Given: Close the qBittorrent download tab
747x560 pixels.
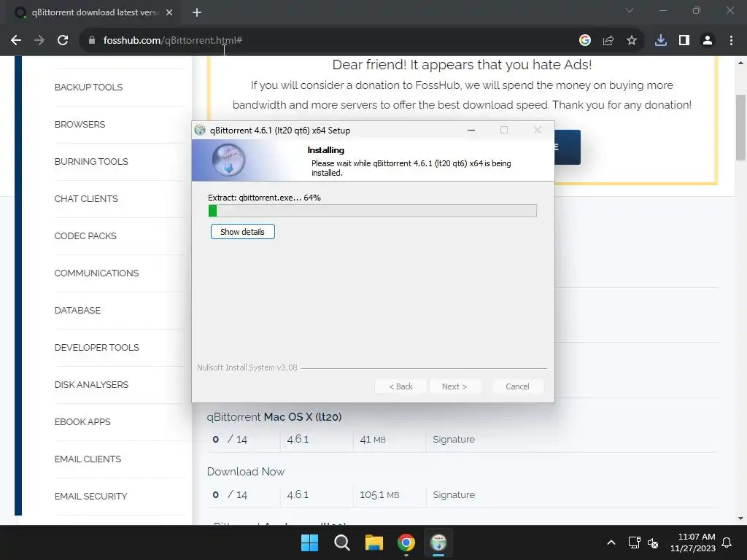Looking at the screenshot, I should click(169, 13).
